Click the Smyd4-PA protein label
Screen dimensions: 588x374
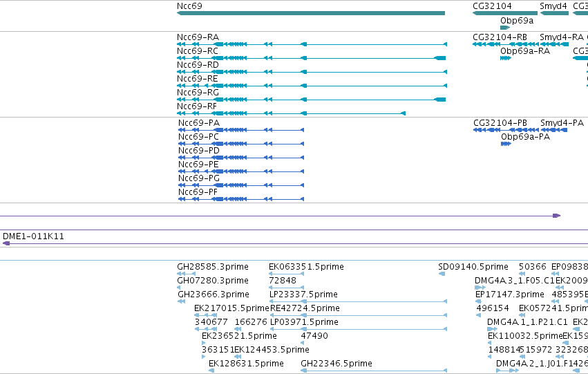coord(562,123)
